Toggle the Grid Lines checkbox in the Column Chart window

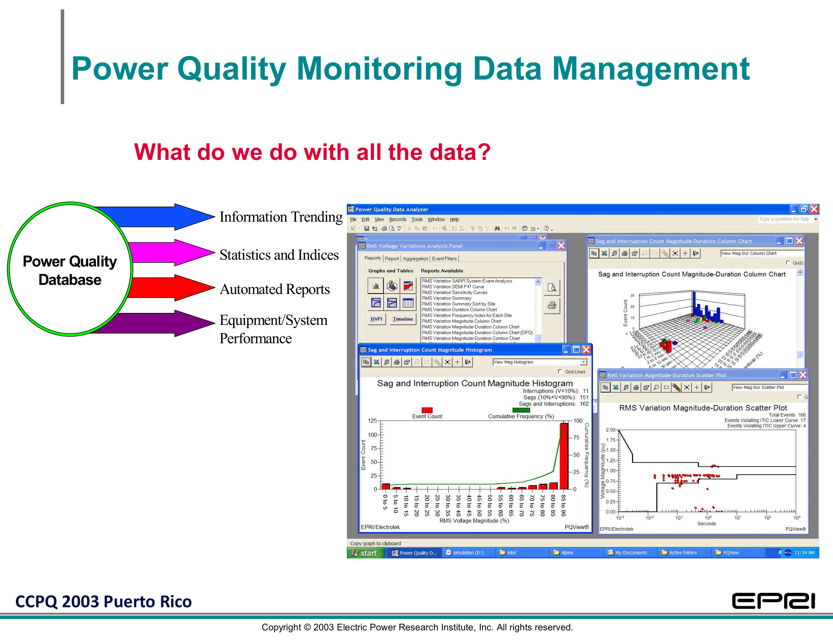point(788,263)
